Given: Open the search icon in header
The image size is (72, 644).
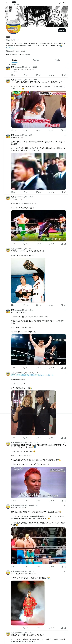Looking at the screenshot, I should click(64, 3).
